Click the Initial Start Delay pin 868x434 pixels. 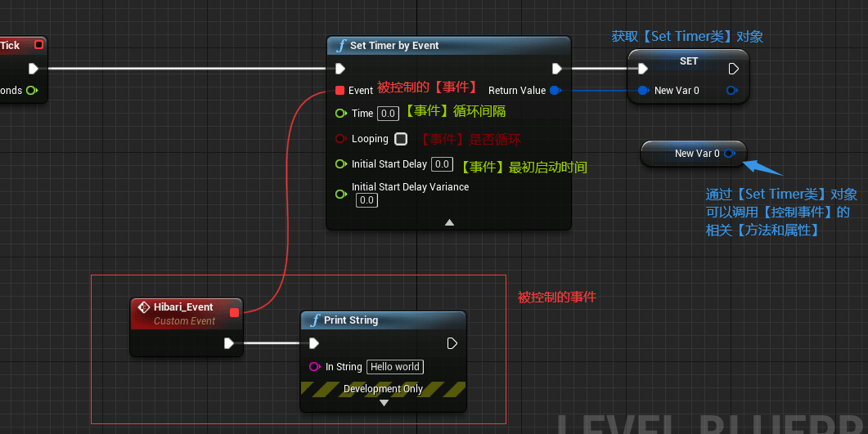click(341, 164)
